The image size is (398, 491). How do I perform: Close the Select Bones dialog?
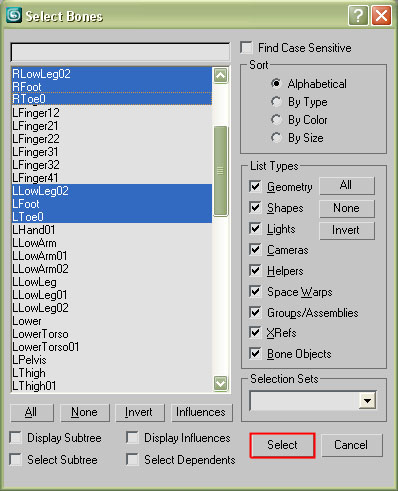tap(381, 15)
